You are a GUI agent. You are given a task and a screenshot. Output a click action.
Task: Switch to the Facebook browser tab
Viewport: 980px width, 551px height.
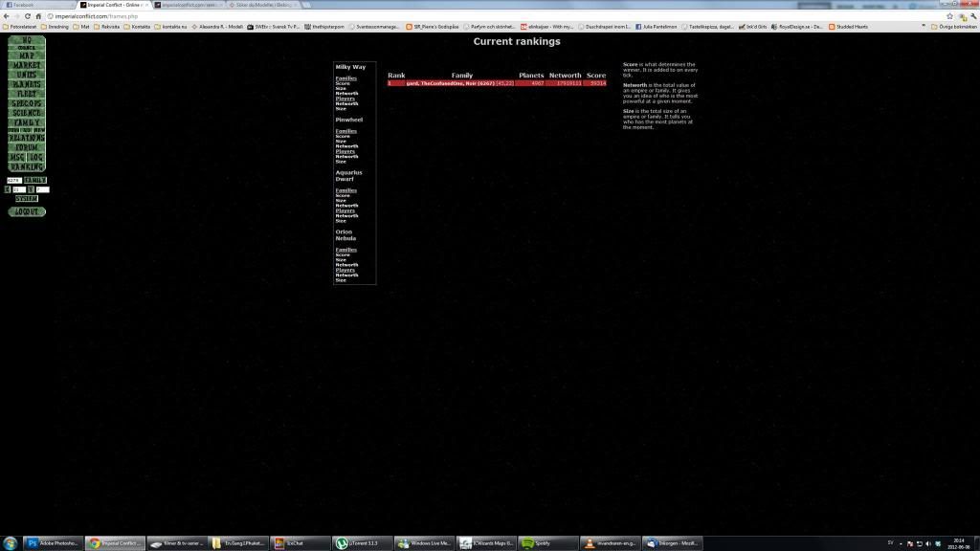coord(36,5)
